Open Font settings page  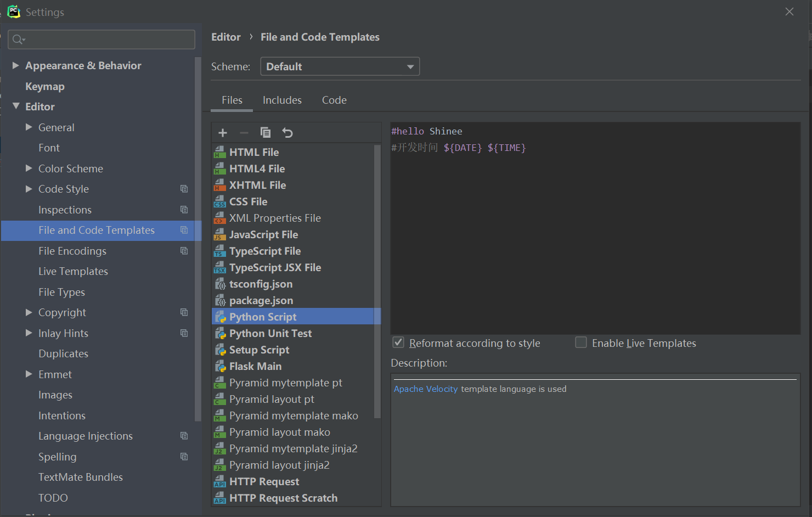click(49, 148)
